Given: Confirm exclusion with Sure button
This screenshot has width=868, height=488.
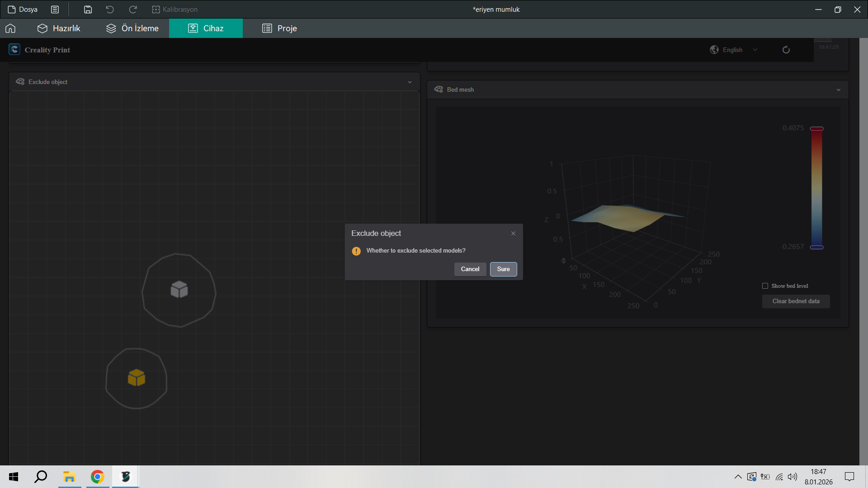Looking at the screenshot, I should click(x=503, y=269).
